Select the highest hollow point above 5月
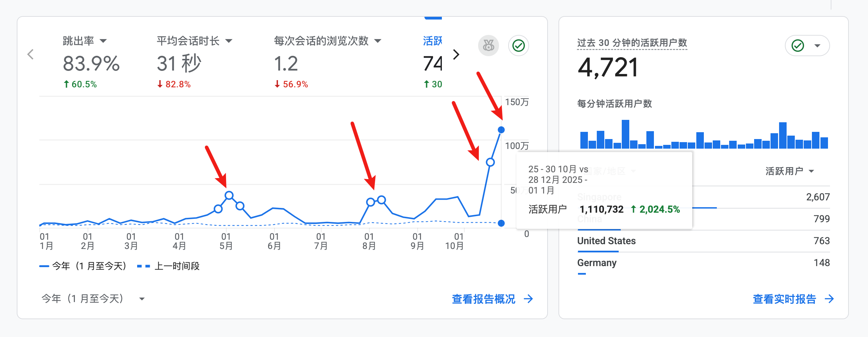The image size is (868, 337). coord(229,196)
